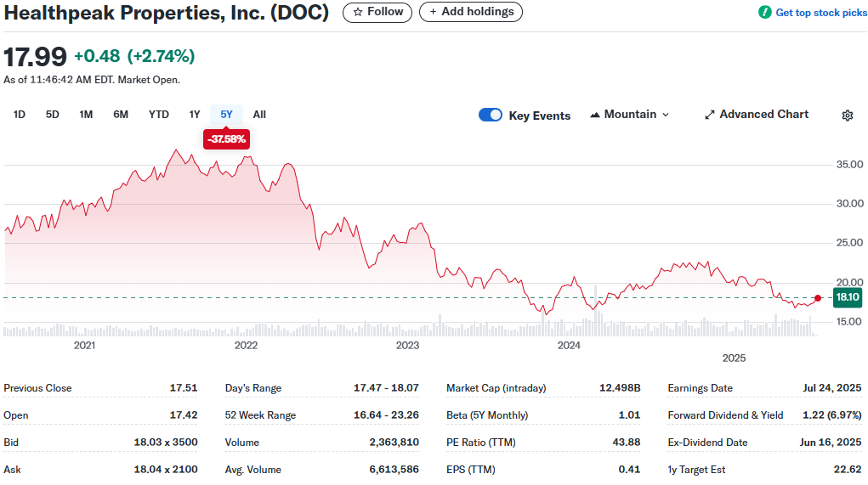
Task: Select the 5D time range tab
Action: point(52,115)
